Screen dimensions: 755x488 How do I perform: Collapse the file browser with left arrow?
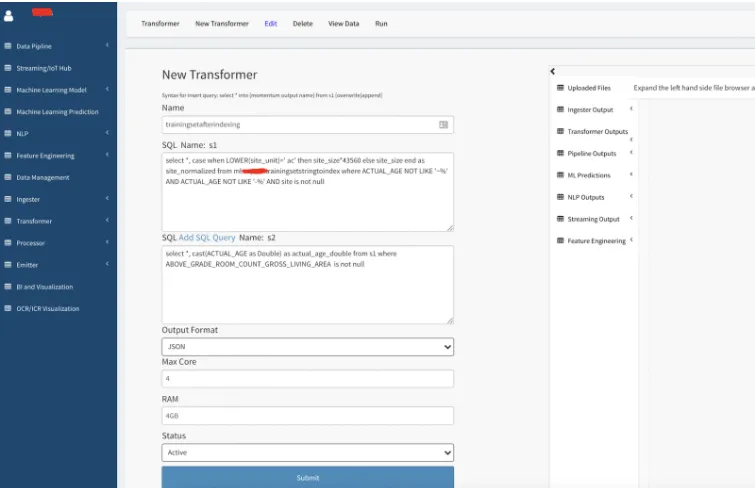point(552,71)
